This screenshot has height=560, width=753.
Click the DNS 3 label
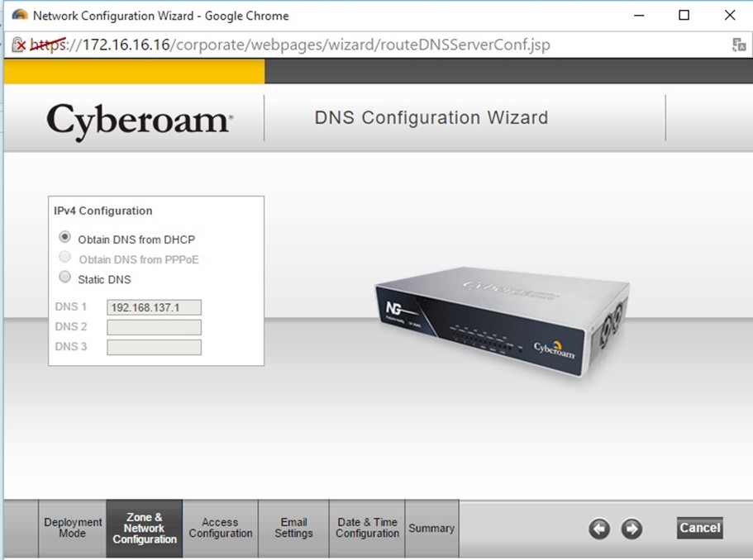coord(70,346)
